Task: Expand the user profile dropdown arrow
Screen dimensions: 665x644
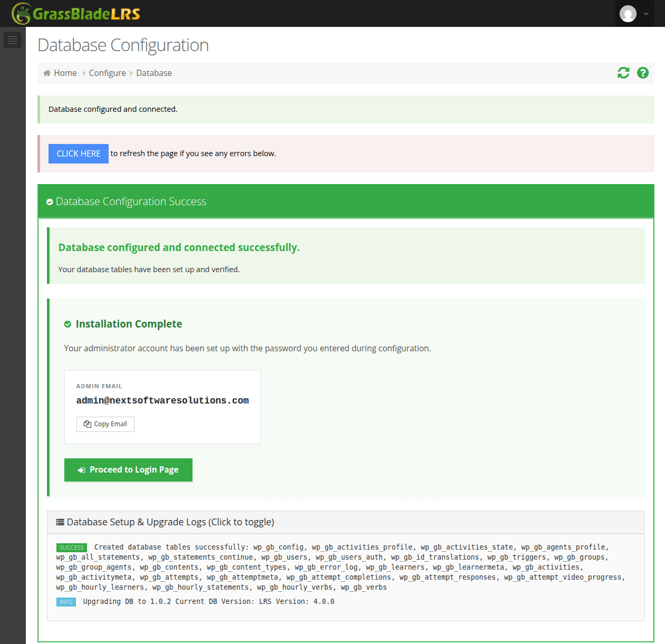Action: coord(646,14)
